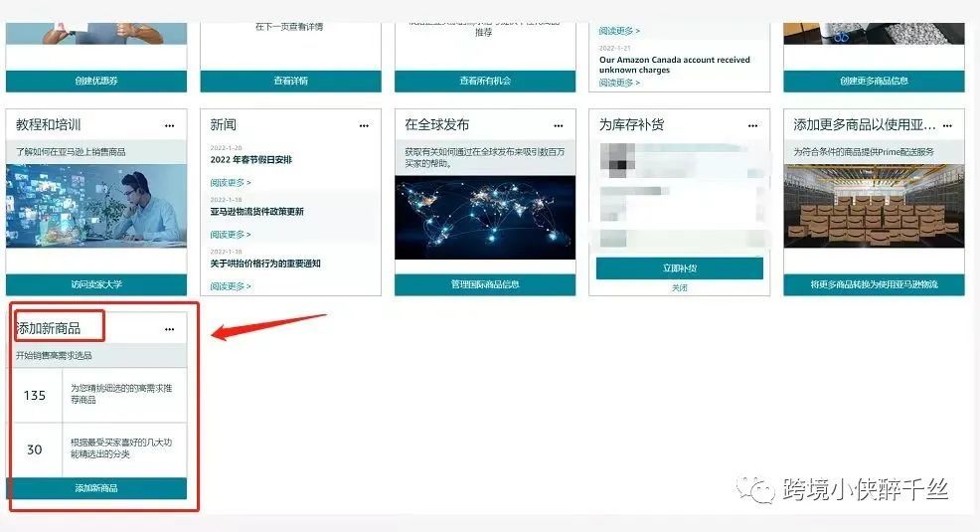Click 将更多商品转换为使用亚马逊物流 button
Screen dimensions: 980x532
tap(874, 284)
